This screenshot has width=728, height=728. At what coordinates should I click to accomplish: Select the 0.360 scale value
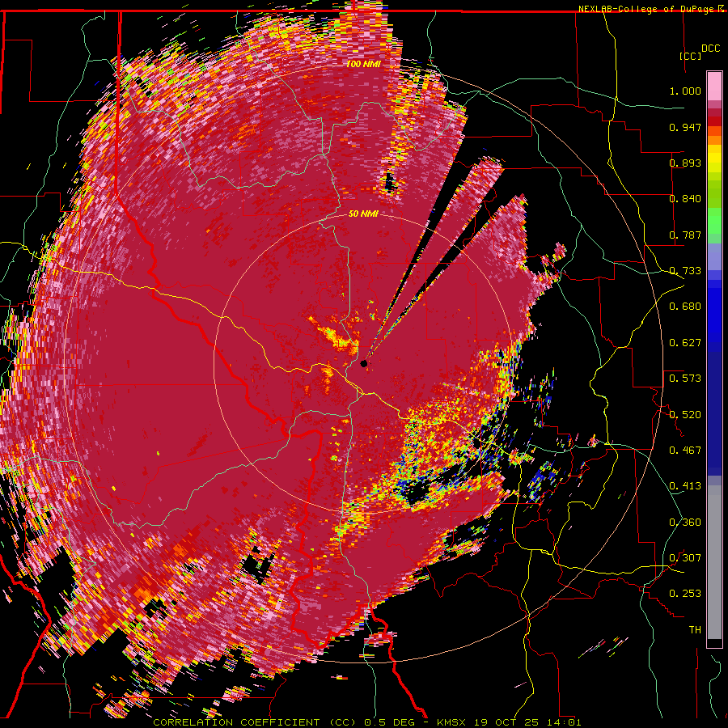point(685,523)
